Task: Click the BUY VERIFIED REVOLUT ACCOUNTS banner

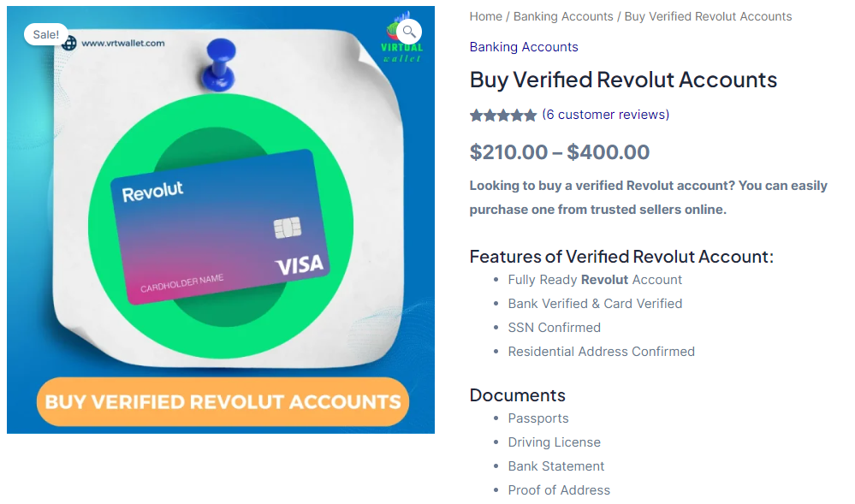Action: tap(221, 401)
